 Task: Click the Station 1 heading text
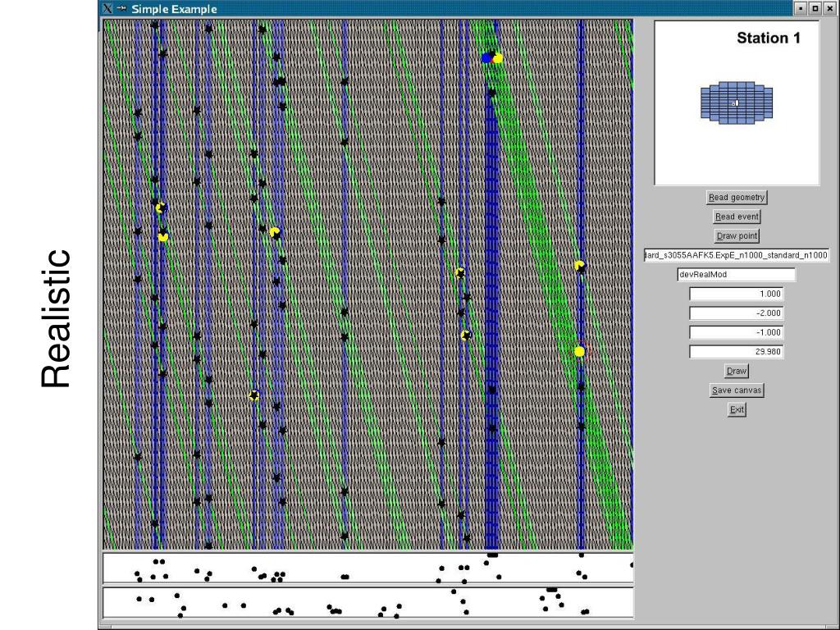[768, 38]
